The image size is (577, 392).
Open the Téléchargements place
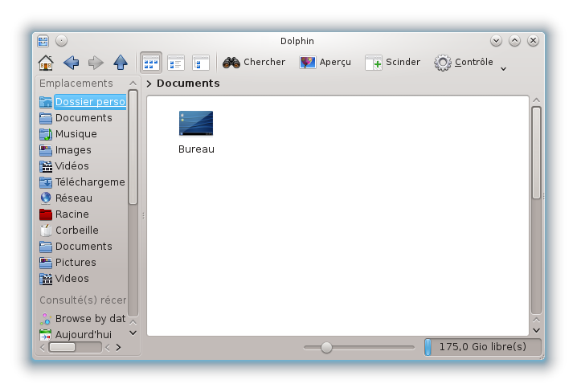pyautogui.click(x=83, y=182)
